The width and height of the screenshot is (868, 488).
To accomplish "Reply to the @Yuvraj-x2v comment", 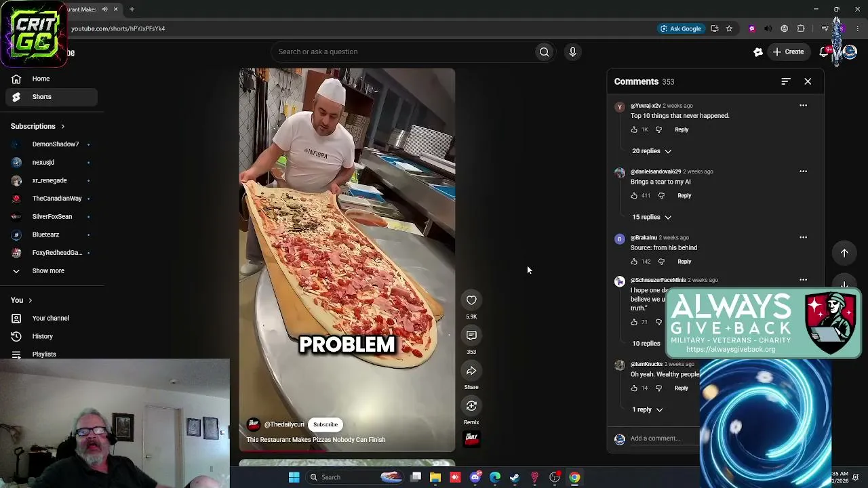I will click(x=682, y=129).
